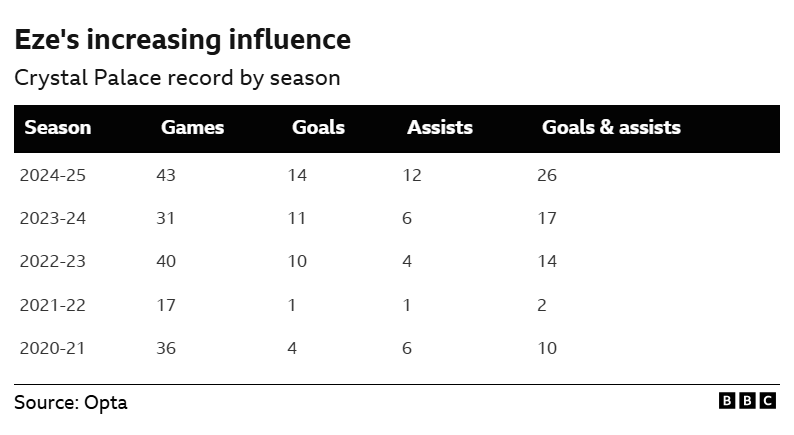Select the 2023-24 season row label
Viewport: 794px width, 435px height.
tap(53, 218)
